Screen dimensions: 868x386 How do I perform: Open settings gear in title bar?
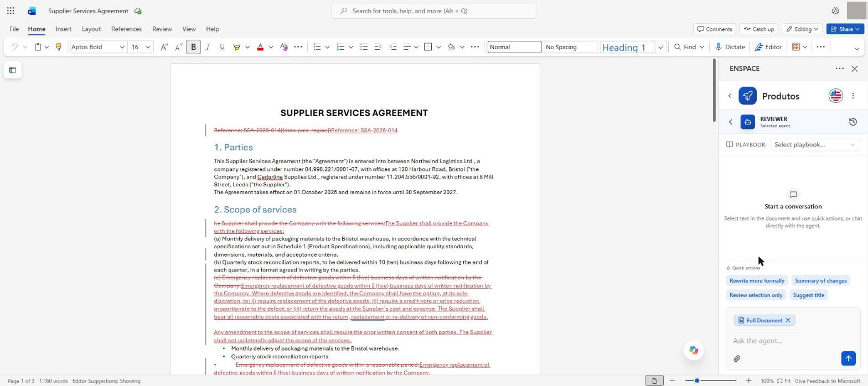[835, 11]
